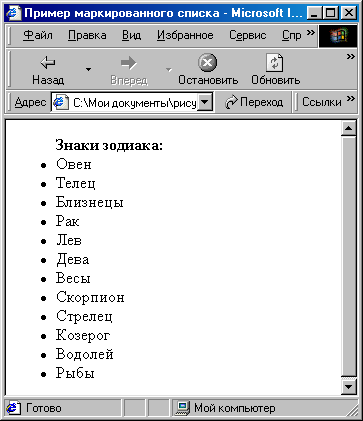The image size is (363, 421).
Task: Click the Знаки зодиака heading
Action: click(109, 146)
